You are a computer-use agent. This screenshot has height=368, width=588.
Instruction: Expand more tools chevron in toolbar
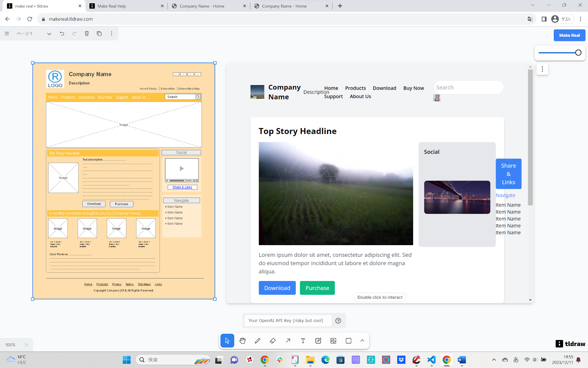click(x=362, y=341)
